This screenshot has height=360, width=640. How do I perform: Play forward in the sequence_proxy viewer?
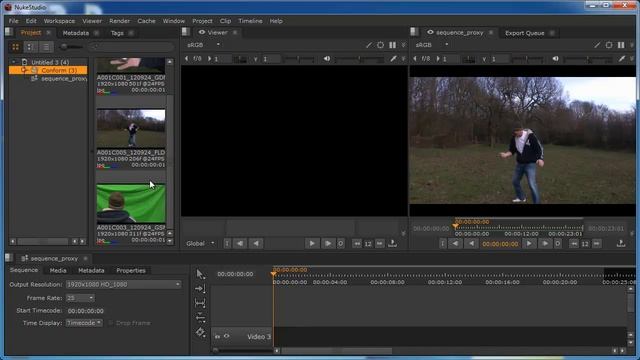tap(529, 244)
